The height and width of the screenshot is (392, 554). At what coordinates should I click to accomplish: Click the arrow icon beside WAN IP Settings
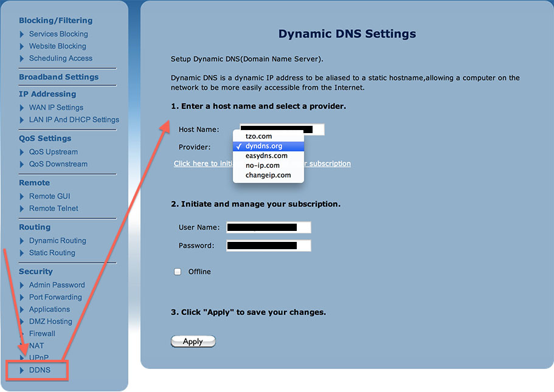click(22, 108)
